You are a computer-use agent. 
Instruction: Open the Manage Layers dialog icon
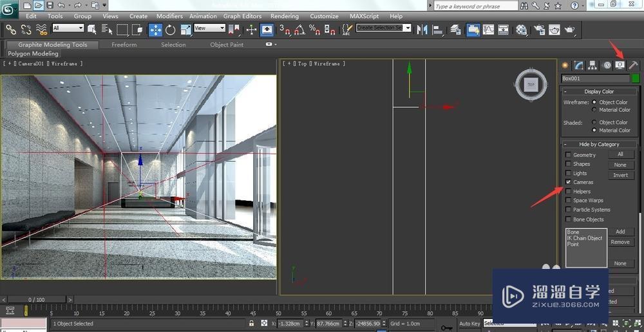455,29
